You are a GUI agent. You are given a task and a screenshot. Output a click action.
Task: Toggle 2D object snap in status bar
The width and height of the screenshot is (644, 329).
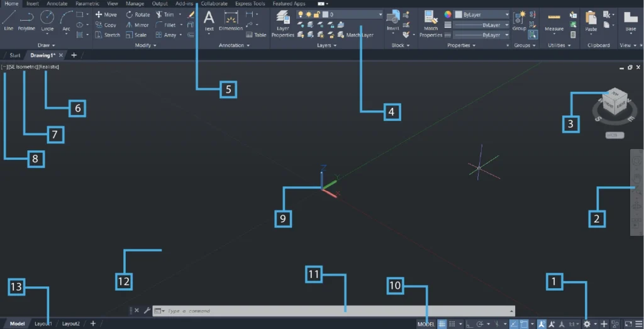[524, 324]
